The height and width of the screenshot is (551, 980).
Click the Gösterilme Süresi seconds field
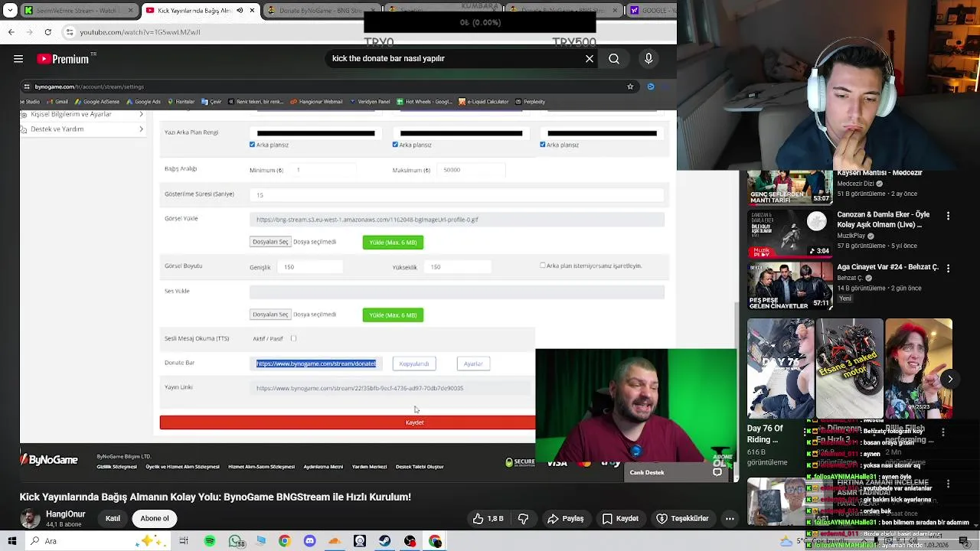(x=456, y=195)
